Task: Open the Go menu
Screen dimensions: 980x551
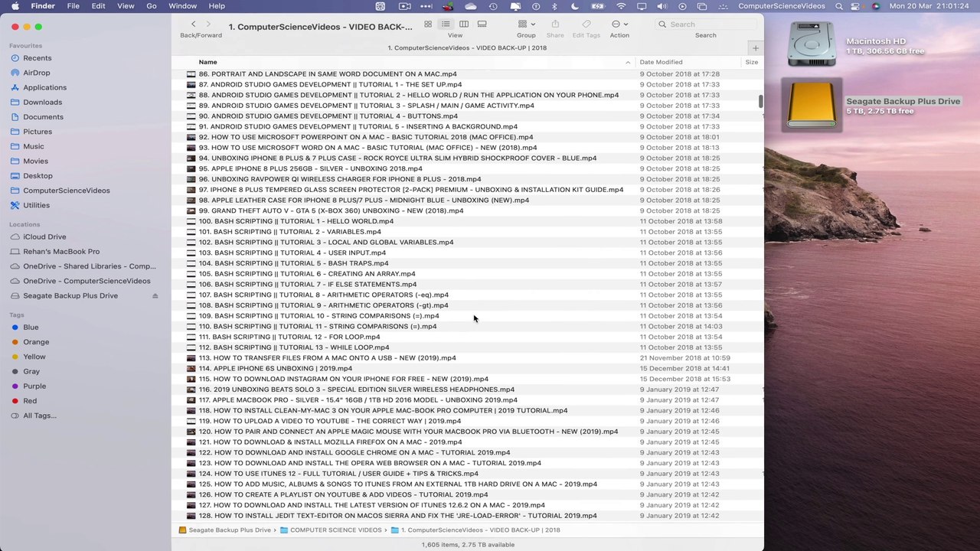Action: point(152,6)
